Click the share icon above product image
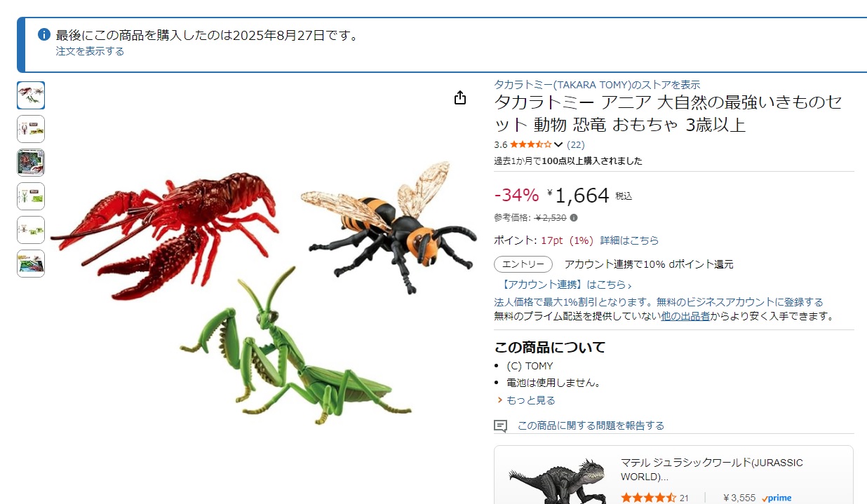 click(460, 97)
